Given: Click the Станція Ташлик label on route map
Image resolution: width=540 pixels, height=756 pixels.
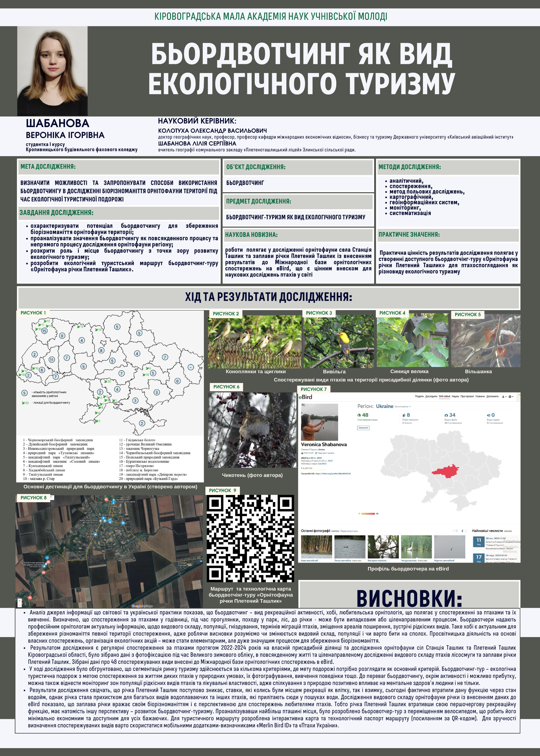Looking at the screenshot, I should pyautogui.click(x=182, y=564).
